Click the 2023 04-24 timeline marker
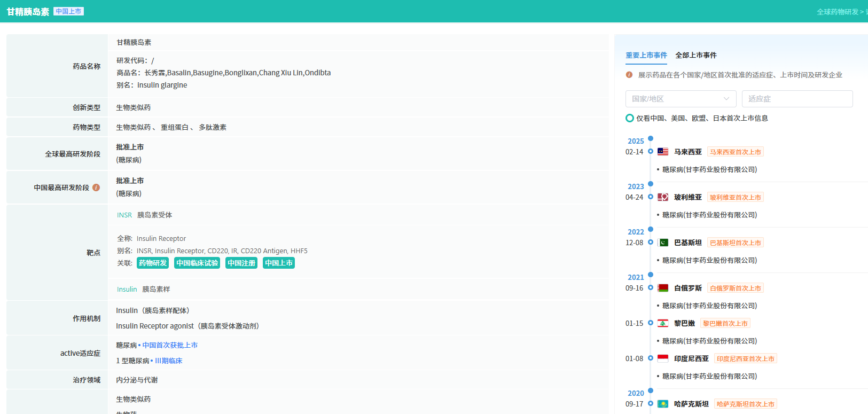This screenshot has width=868, height=414. [651, 197]
